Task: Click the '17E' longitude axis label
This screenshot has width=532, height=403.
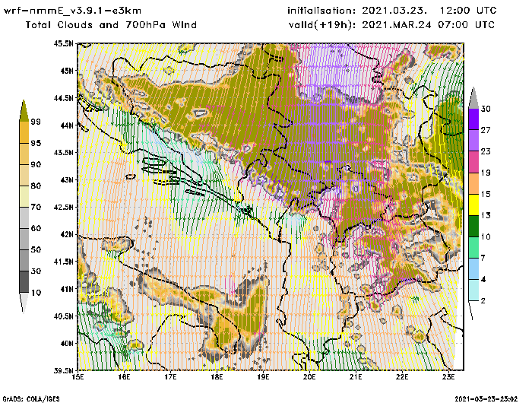Action: [171, 377]
